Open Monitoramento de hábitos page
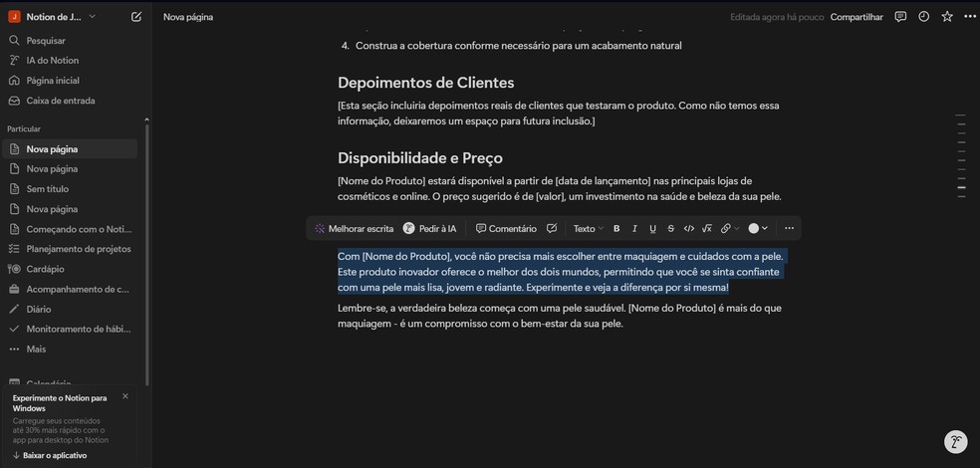The image size is (980, 468). coord(70,329)
